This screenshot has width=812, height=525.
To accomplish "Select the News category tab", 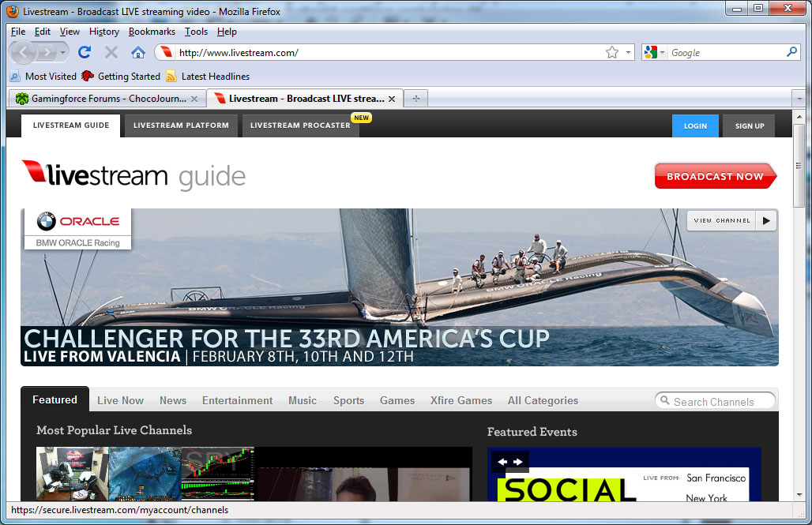I will pyautogui.click(x=173, y=400).
